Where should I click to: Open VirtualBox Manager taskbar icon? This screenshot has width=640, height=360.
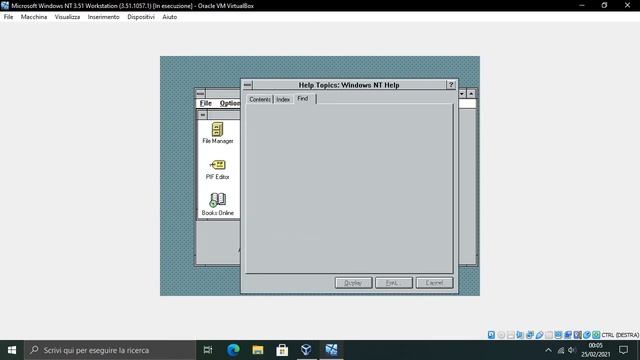coord(307,350)
